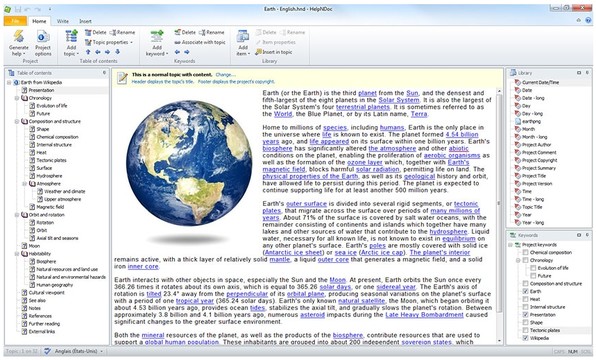The height and width of the screenshot is (360, 596).
Task: Select External links topic in tree
Action: click(42, 332)
